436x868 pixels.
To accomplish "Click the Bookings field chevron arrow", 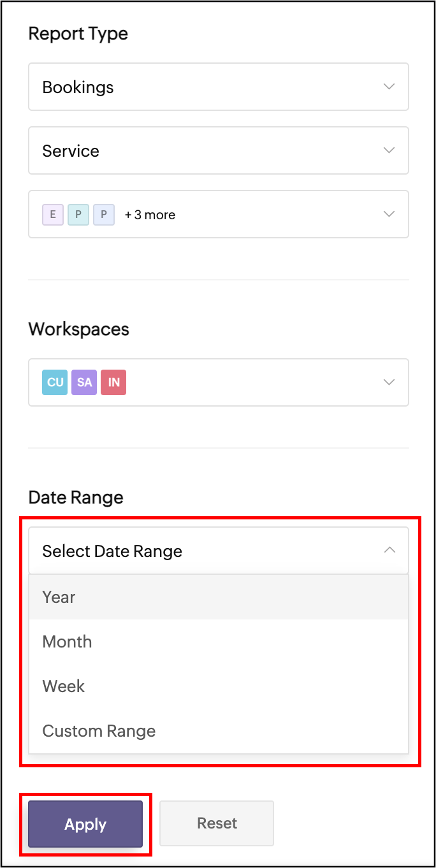I will click(389, 87).
